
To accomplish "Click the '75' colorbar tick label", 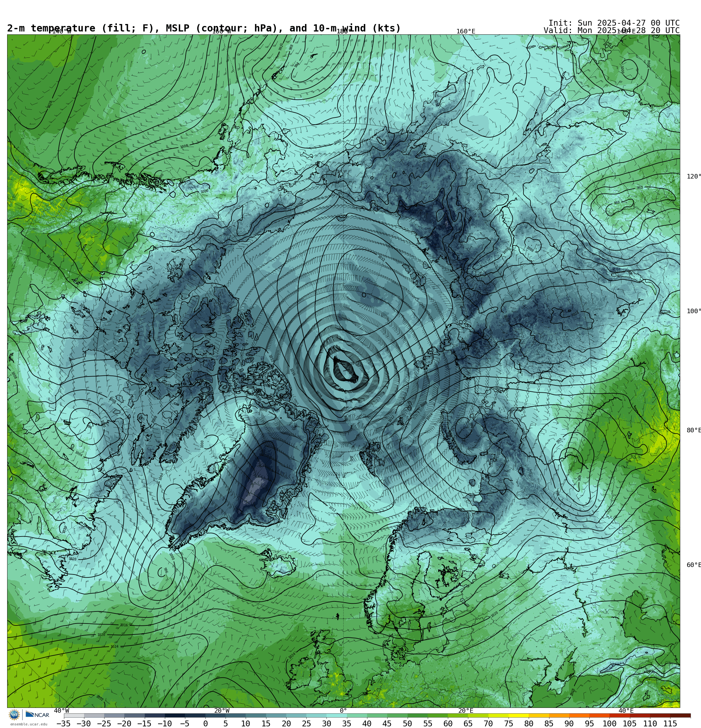I will point(508,723).
